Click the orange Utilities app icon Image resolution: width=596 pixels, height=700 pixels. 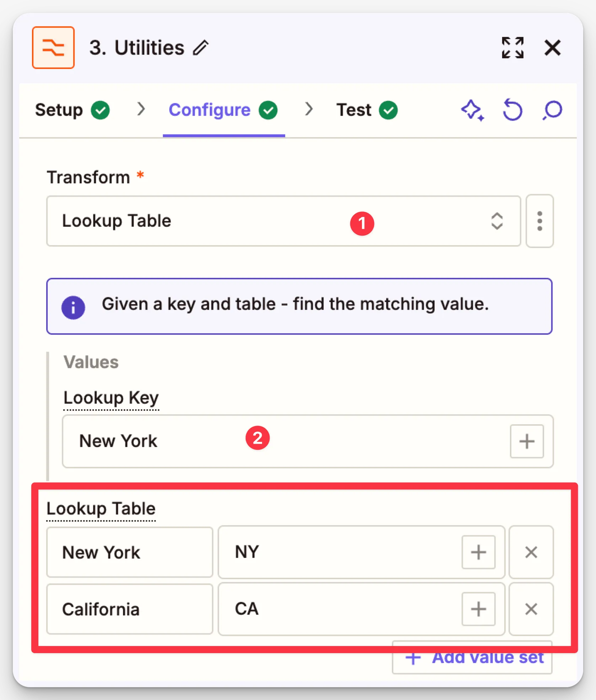(53, 48)
